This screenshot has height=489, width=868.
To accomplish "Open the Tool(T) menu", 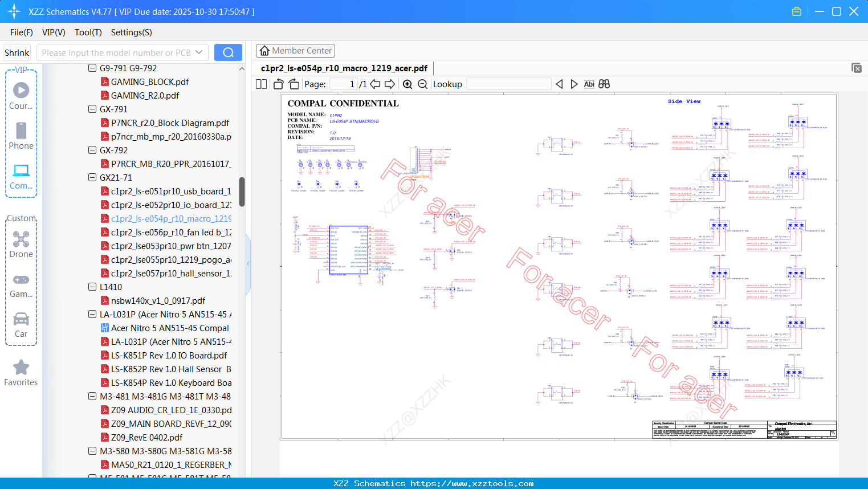I will (x=88, y=32).
